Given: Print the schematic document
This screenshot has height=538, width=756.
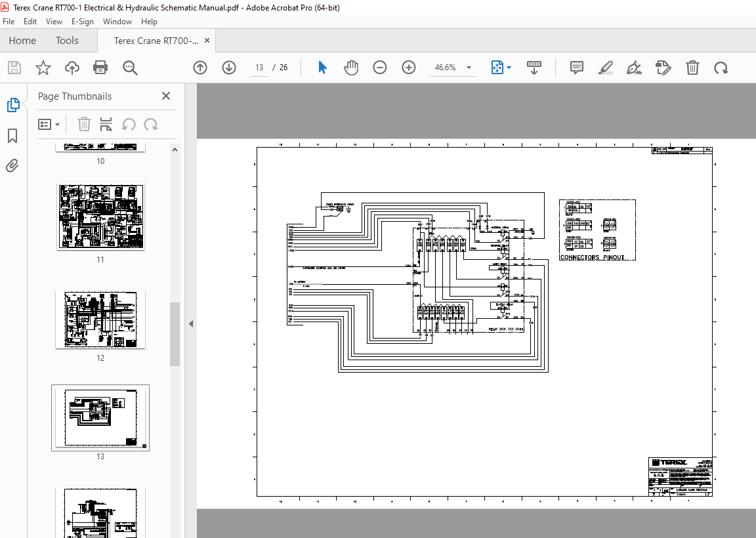Looking at the screenshot, I should (x=99, y=68).
